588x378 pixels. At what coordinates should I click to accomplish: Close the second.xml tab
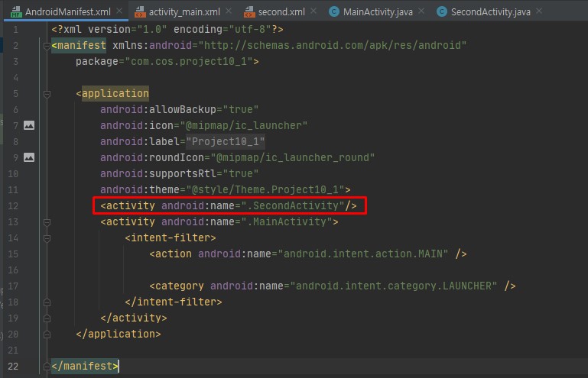313,11
